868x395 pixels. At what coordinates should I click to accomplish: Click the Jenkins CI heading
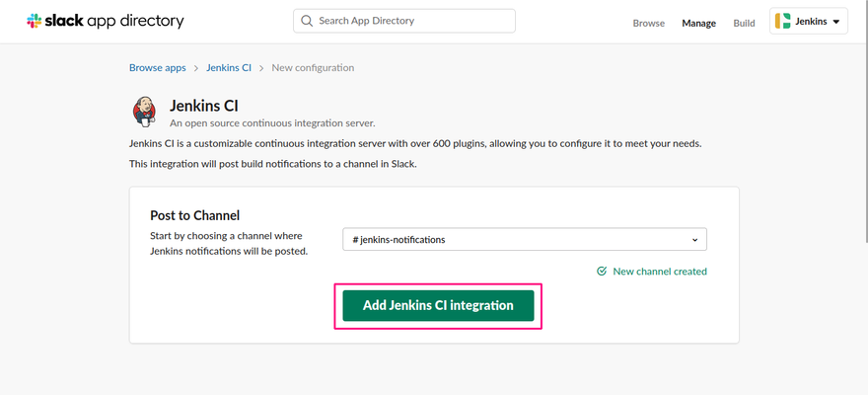pos(204,106)
